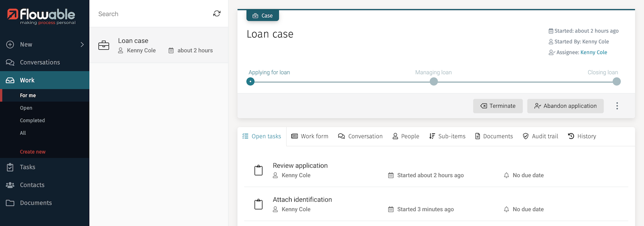
Task: Click the Terminate button
Action: coord(498,106)
